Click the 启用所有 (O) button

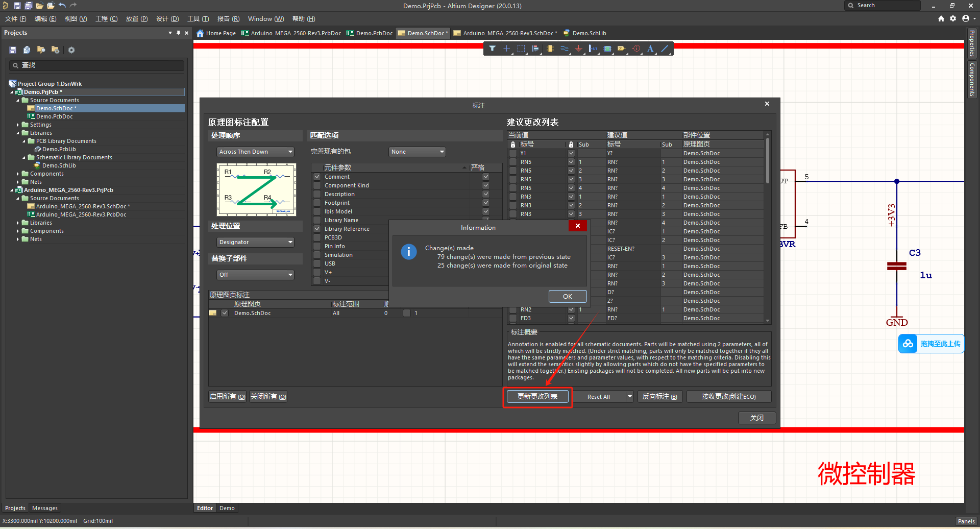click(228, 397)
